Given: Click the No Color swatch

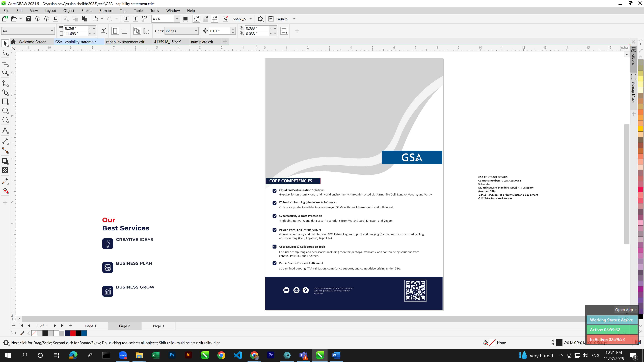Looking at the screenshot, I should (x=34, y=333).
